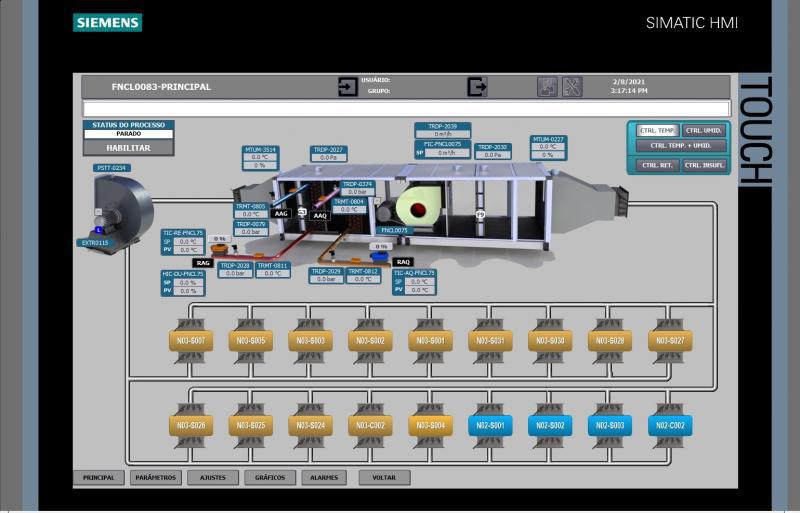Open blue room diffuser N02-S001
The image size is (800, 513).
coord(490,425)
